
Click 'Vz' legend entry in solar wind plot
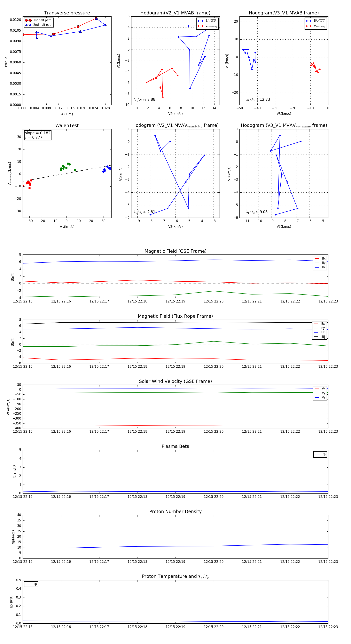pyautogui.click(x=320, y=398)
